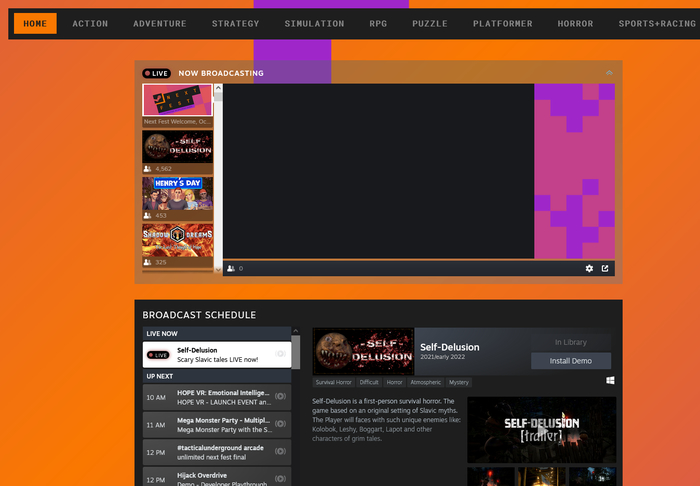700x486 pixels.
Task: Click the Self-Delusion description text
Action: point(386,420)
